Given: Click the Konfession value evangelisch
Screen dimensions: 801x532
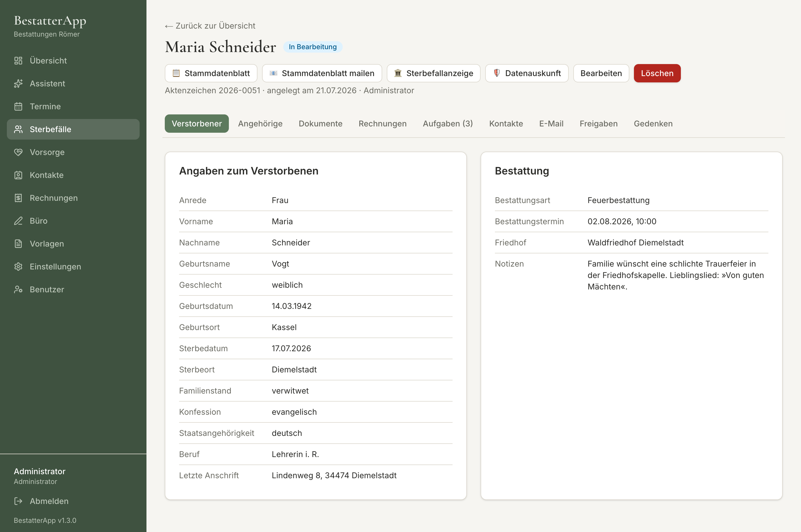Looking at the screenshot, I should click(294, 412).
